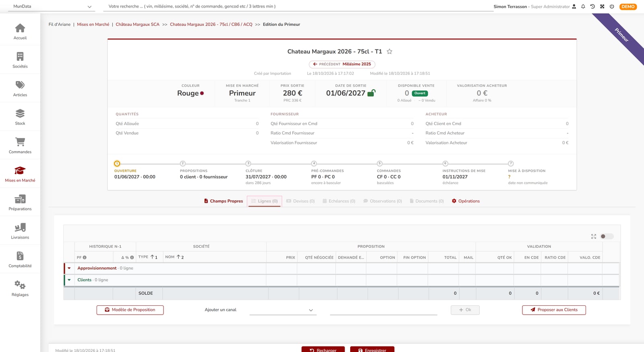The height and width of the screenshot is (352, 644).
Task: Click the user profile icon
Action: 574,6
